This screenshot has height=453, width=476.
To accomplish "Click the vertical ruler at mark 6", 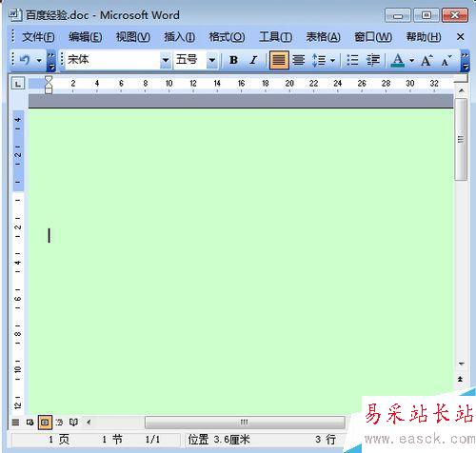I will 18,299.
